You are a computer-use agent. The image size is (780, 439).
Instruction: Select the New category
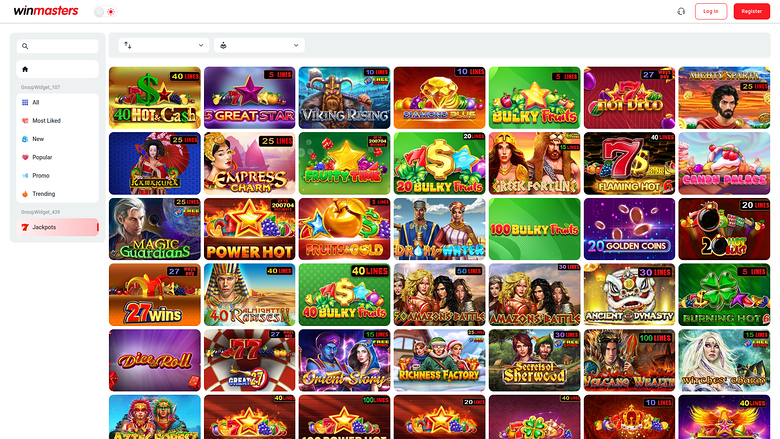point(57,139)
